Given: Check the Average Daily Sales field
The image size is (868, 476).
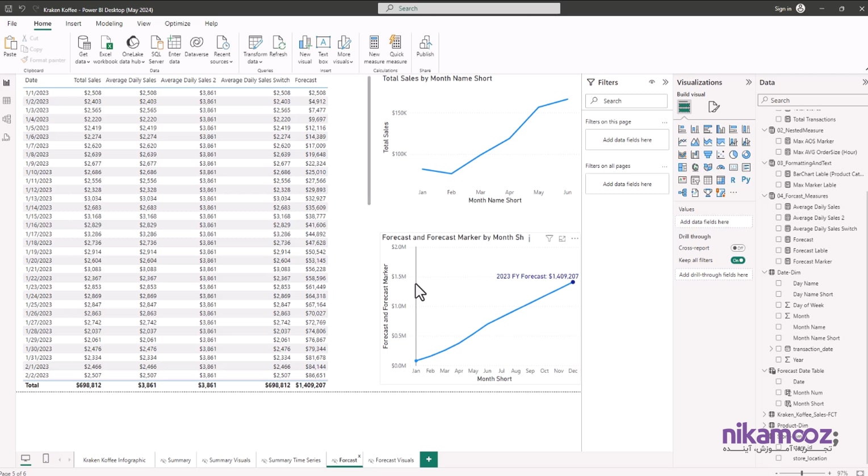Looking at the screenshot, I should point(779,207).
